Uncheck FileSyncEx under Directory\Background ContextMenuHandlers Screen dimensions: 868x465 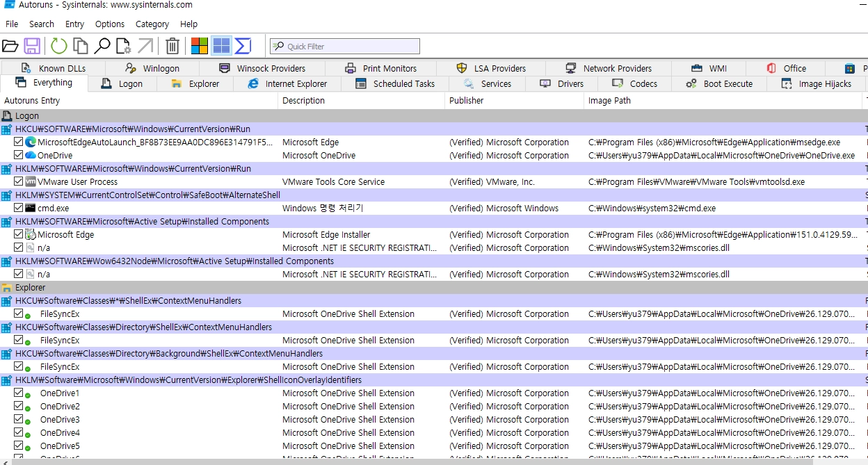19,366
